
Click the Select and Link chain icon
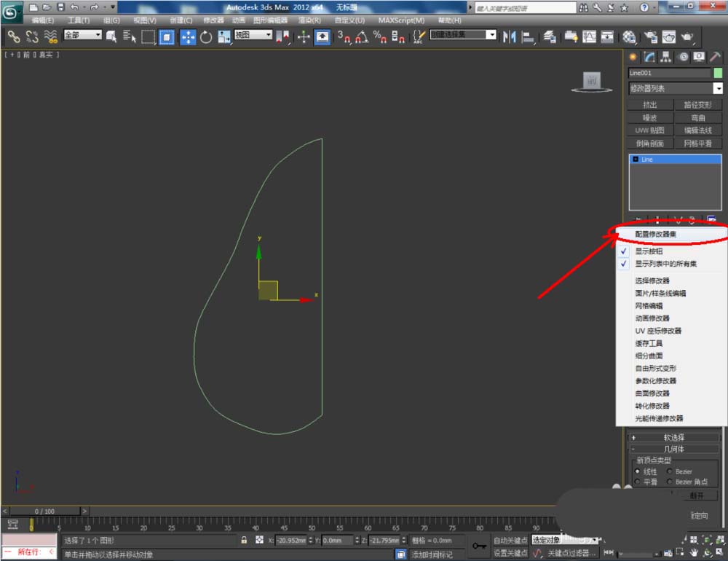14,36
